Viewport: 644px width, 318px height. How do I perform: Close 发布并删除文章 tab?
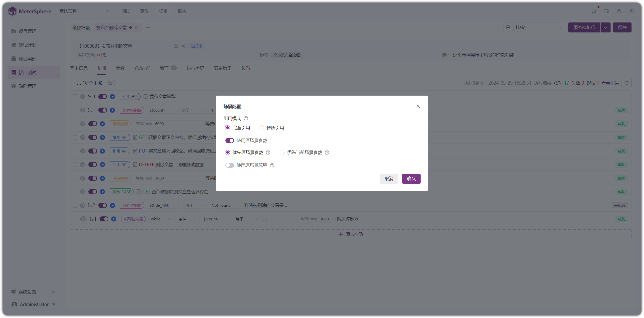pyautogui.click(x=136, y=27)
